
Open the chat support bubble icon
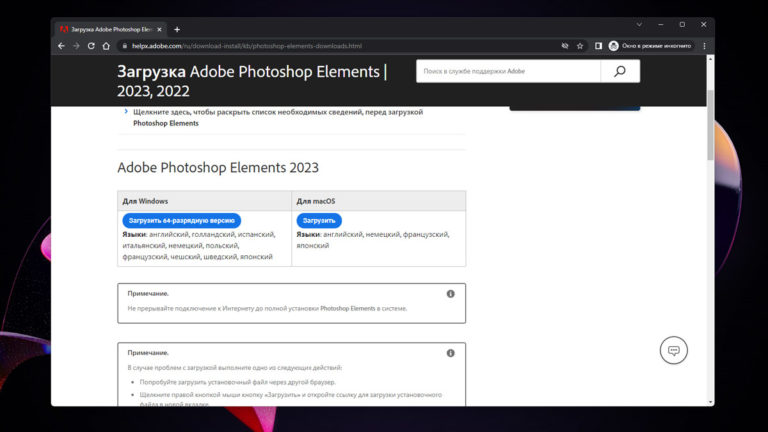tap(673, 350)
